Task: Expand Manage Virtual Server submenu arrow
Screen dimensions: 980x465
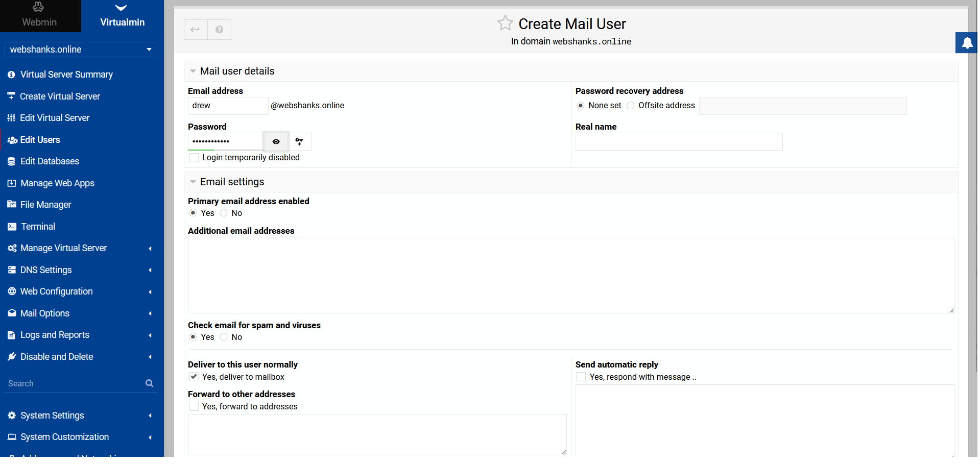Action: (150, 249)
